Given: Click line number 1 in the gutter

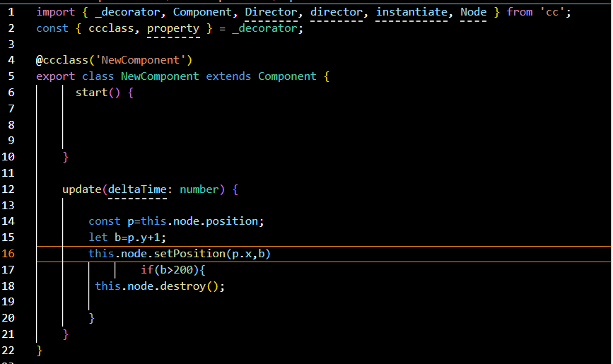Looking at the screenshot, I should click(11, 12).
